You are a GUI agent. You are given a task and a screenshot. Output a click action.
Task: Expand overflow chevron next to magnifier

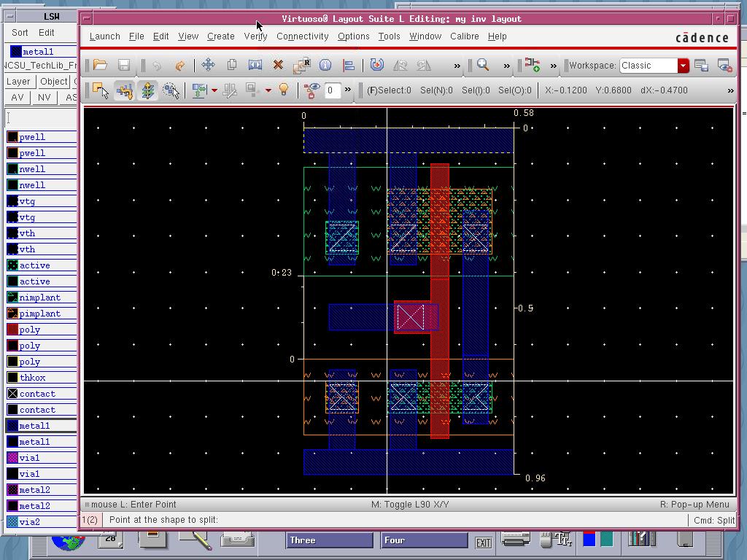click(x=506, y=66)
